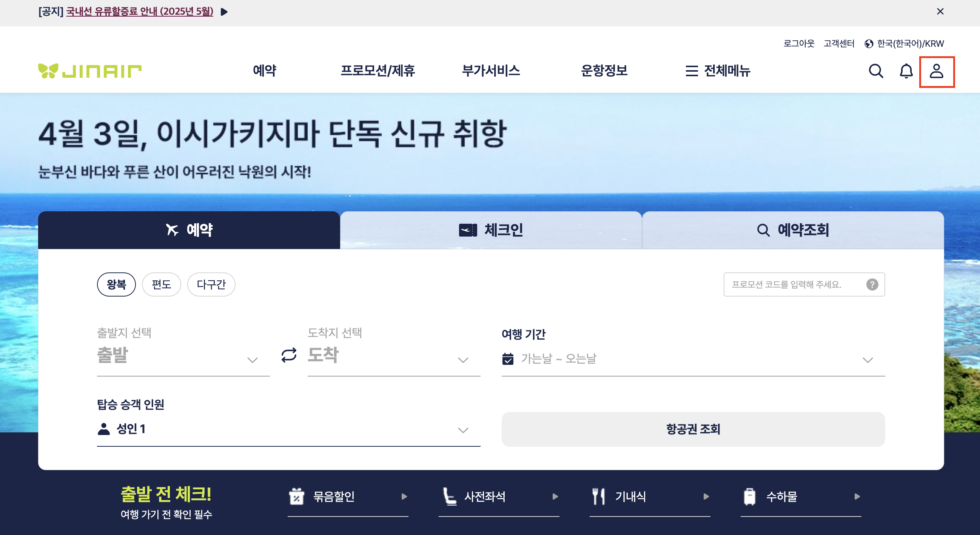Open the 운항정보 menu
Image resolution: width=980 pixels, height=535 pixels.
click(x=604, y=71)
